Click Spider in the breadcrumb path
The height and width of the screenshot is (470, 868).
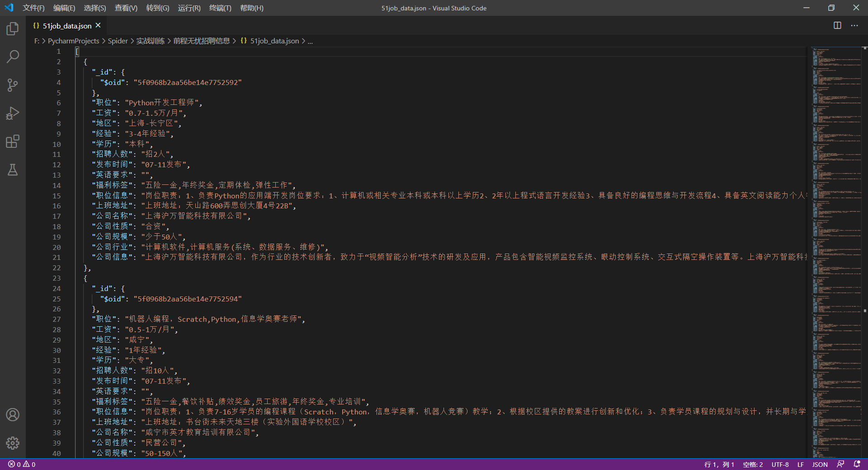[118, 41]
